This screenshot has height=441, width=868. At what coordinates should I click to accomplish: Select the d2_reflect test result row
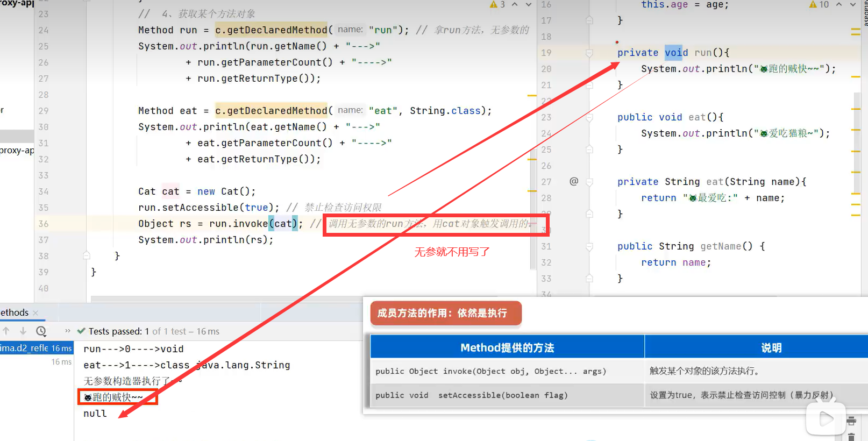pos(36,348)
